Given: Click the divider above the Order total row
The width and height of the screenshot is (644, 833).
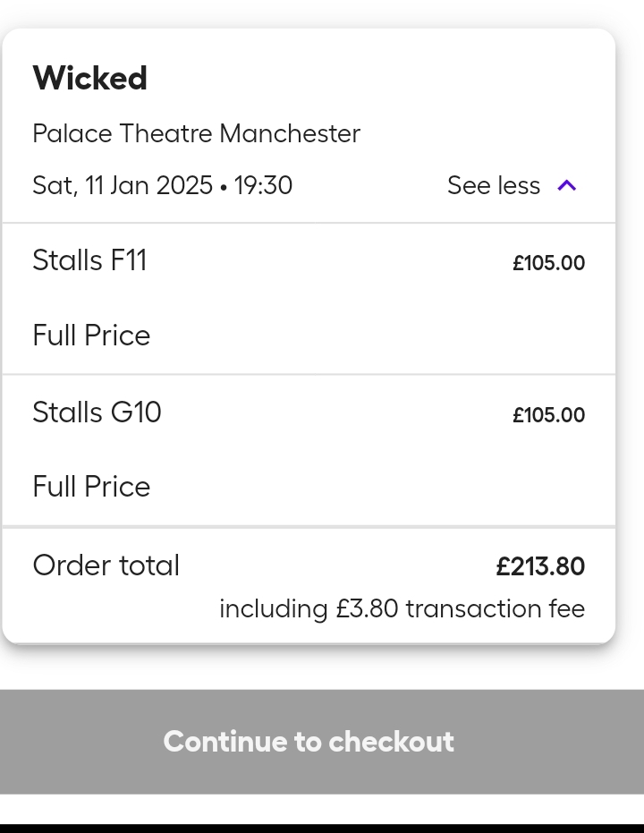Looking at the screenshot, I should (309, 527).
